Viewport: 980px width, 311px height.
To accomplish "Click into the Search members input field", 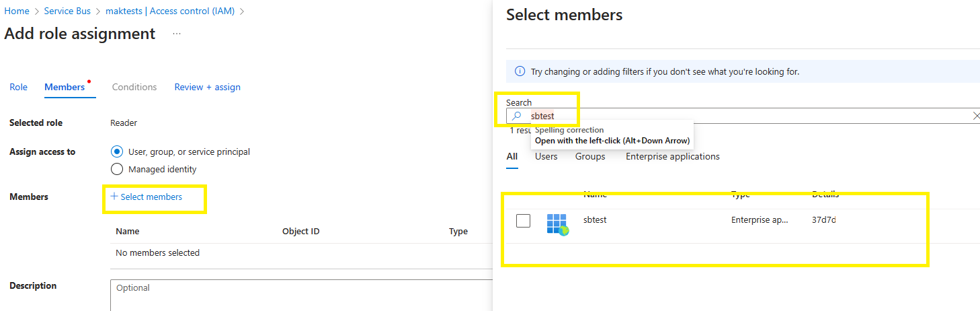I will point(743,116).
